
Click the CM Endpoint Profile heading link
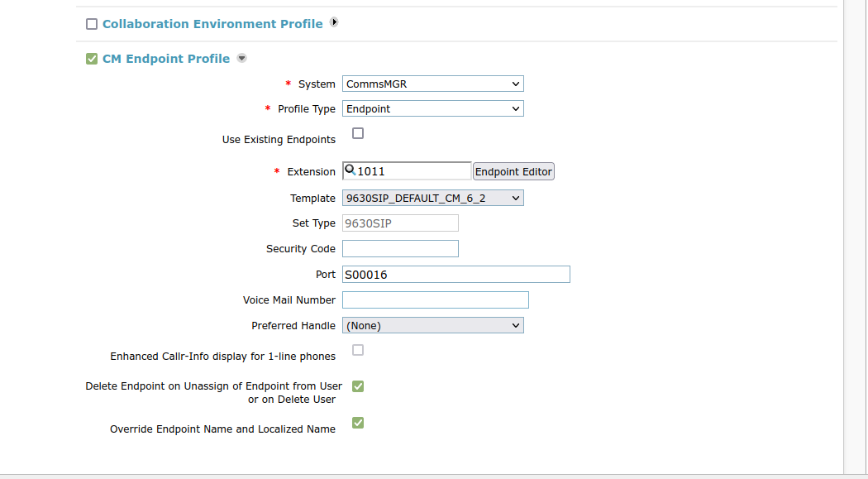point(166,59)
